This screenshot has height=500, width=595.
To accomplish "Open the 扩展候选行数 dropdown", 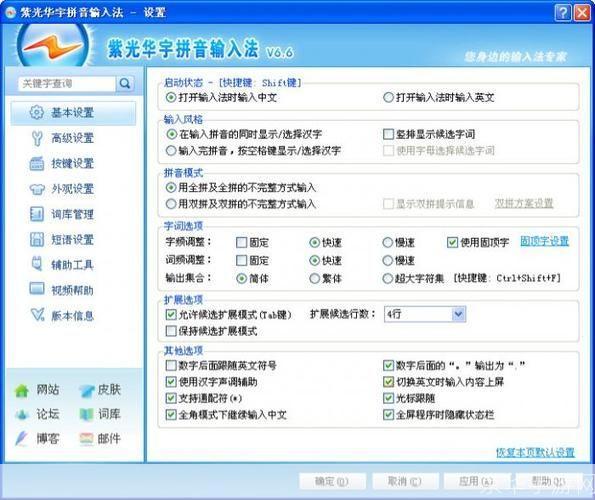I will point(425,314).
